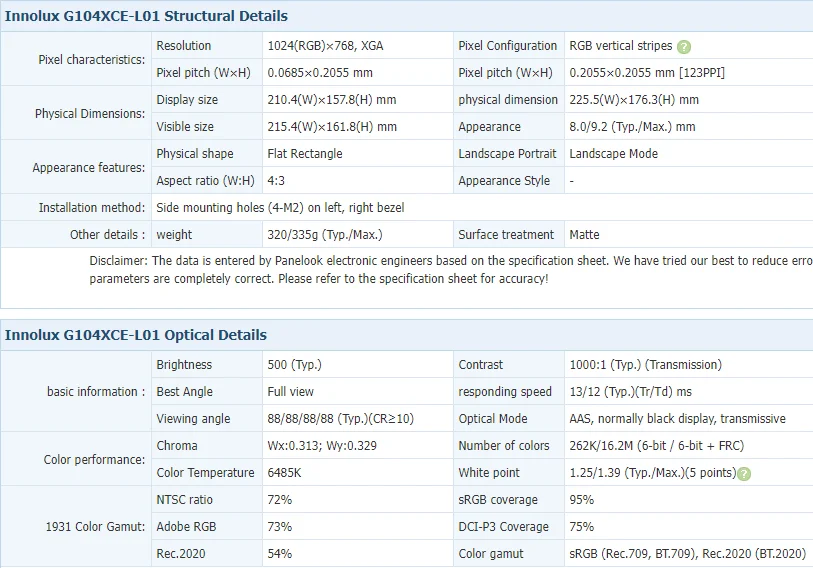Select the Landscape Portrait field label
The height and width of the screenshot is (568, 813).
click(507, 154)
